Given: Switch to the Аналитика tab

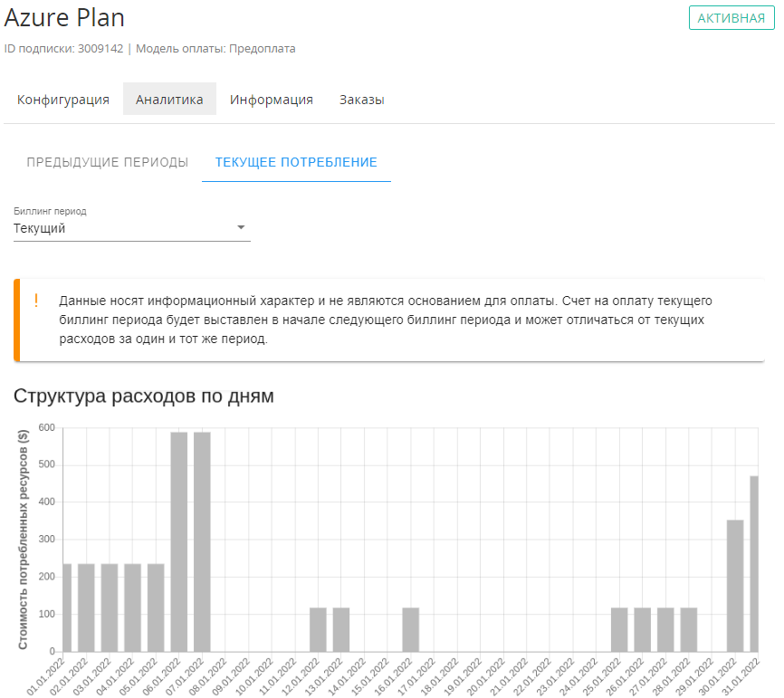Looking at the screenshot, I should point(169,100).
